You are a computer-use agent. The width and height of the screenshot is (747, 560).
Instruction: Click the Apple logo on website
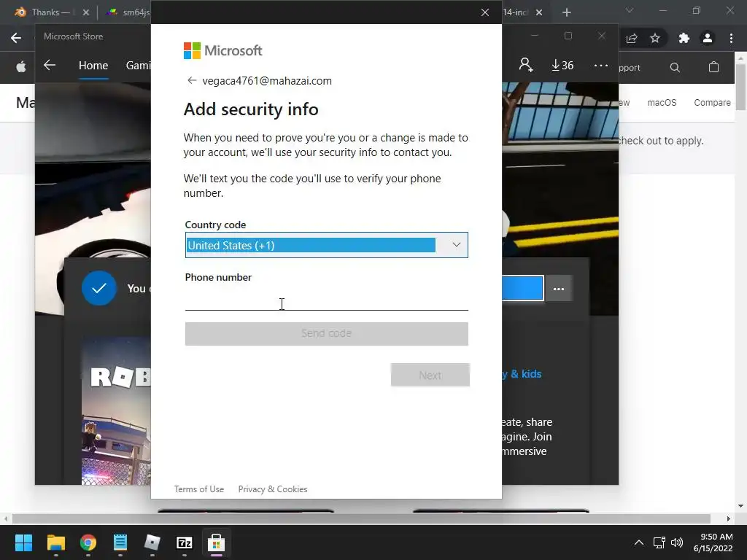pos(21,67)
